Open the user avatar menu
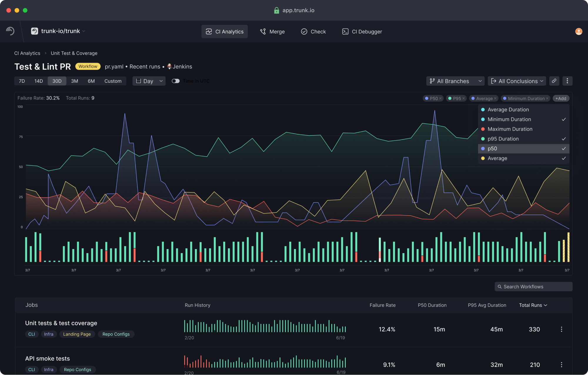588x375 pixels. point(579,31)
